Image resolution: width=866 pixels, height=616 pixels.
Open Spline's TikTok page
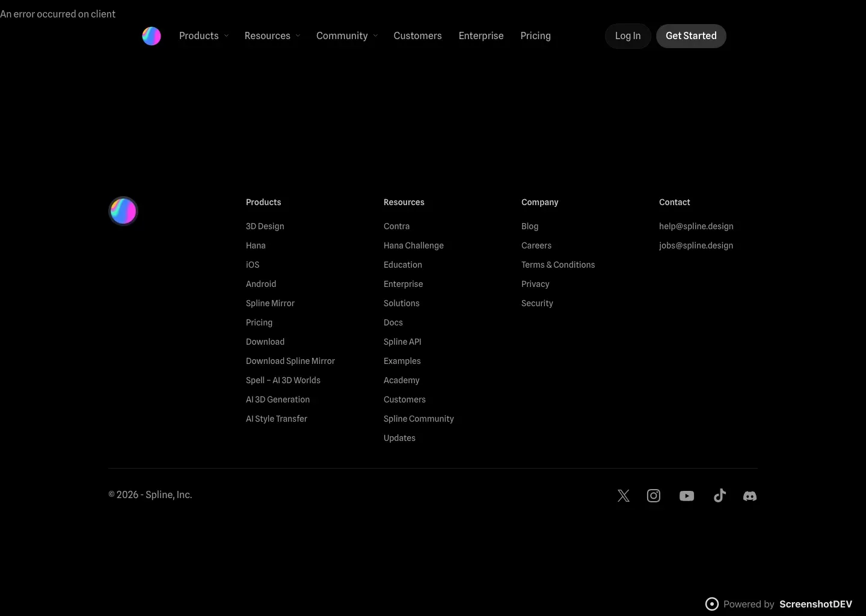pos(720,496)
